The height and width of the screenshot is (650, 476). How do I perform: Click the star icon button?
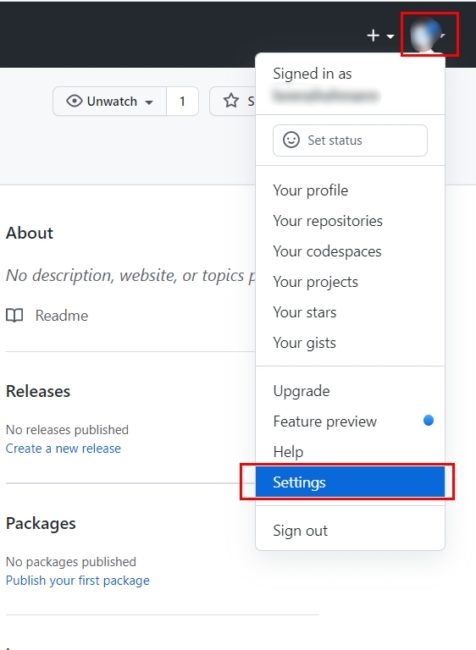[231, 101]
